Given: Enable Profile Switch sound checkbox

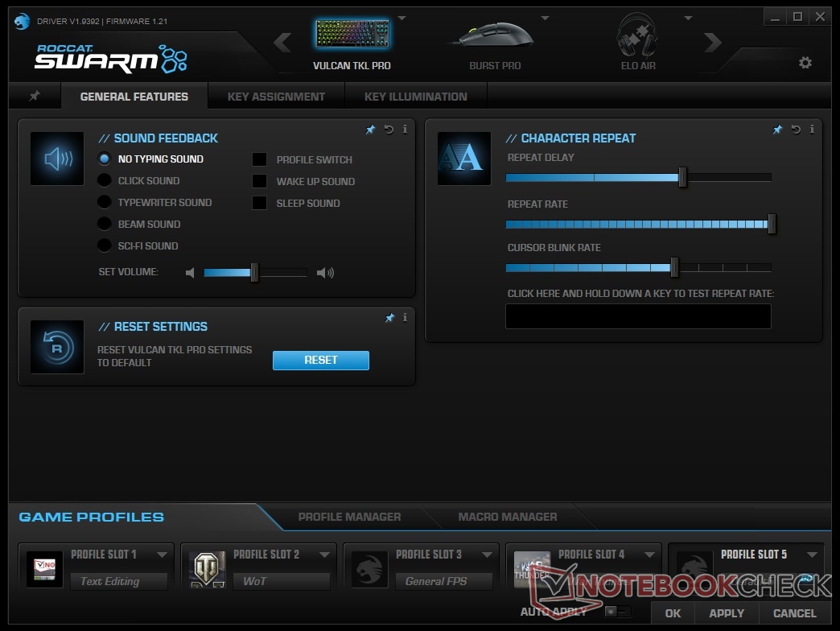Looking at the screenshot, I should (x=259, y=159).
